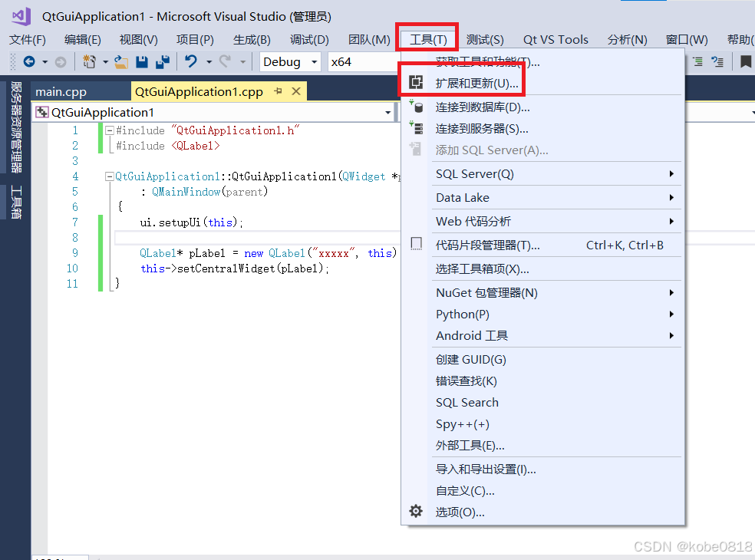The height and width of the screenshot is (560, 755).
Task: Choose SQL Search menu entry
Action: coord(542,402)
